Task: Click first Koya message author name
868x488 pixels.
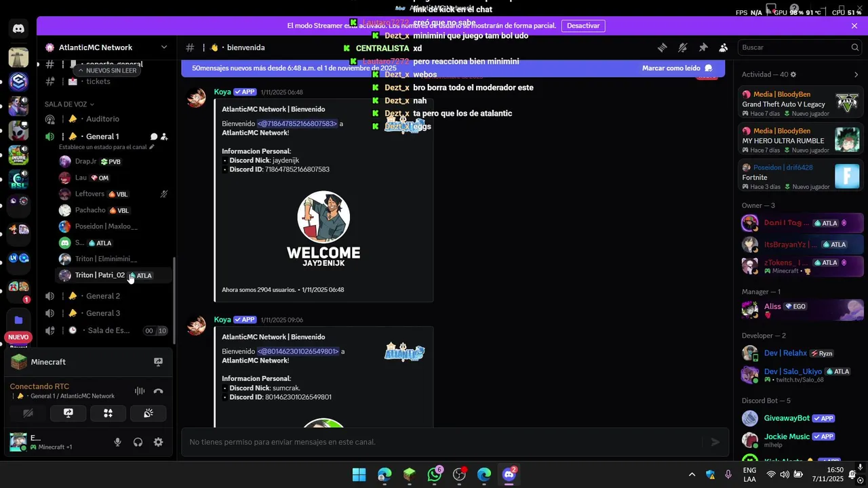Action: [222, 92]
